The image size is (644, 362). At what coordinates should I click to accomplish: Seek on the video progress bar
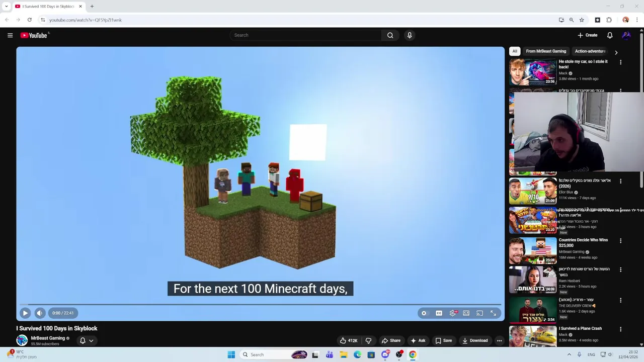point(260,304)
